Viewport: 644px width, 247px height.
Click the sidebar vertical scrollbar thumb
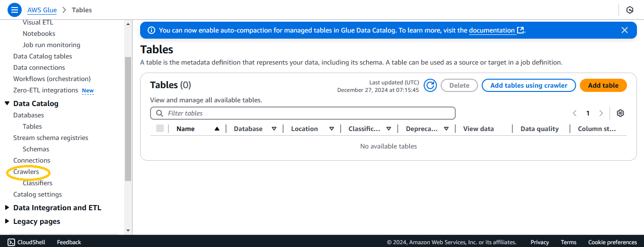pyautogui.click(x=128, y=119)
